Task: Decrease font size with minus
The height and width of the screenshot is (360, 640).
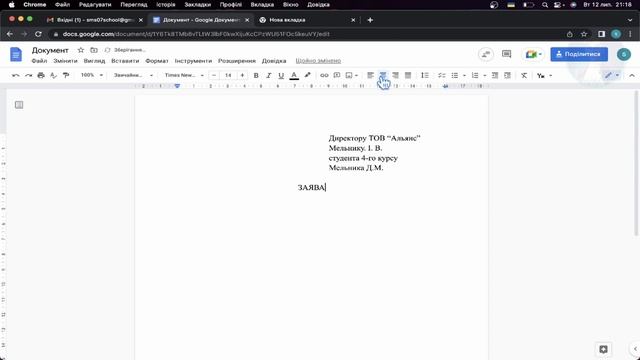Action: coord(214,76)
